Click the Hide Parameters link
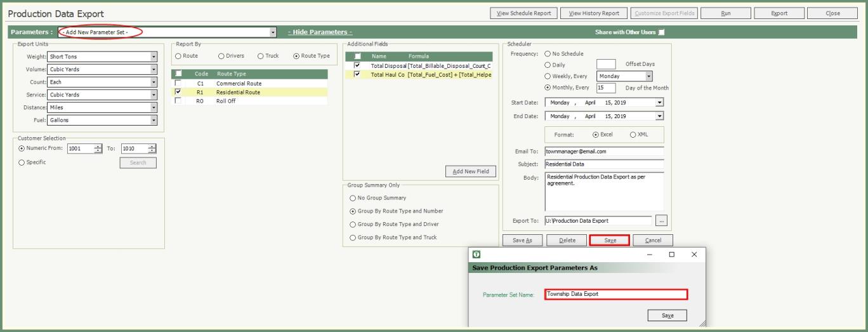The width and height of the screenshot is (868, 332). (x=320, y=32)
